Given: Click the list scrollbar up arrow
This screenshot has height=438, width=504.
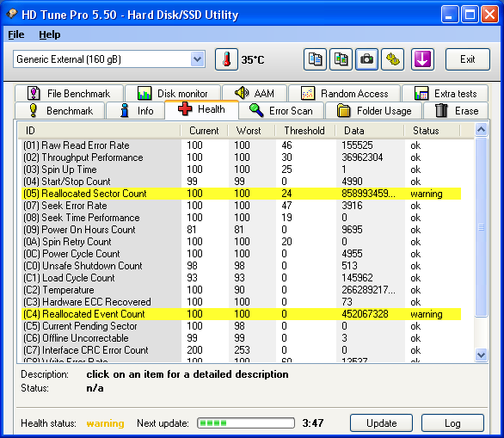Looking at the screenshot, I should [481, 130].
